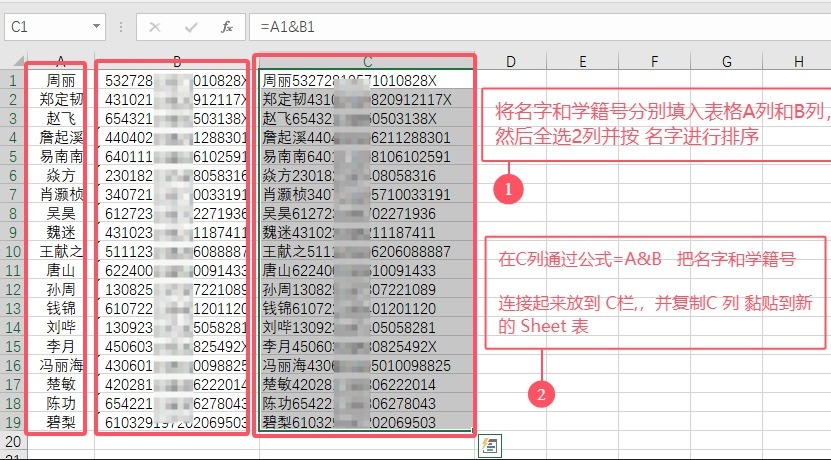
Task: Click column A cell reading 楚敏
Action: click(x=61, y=384)
